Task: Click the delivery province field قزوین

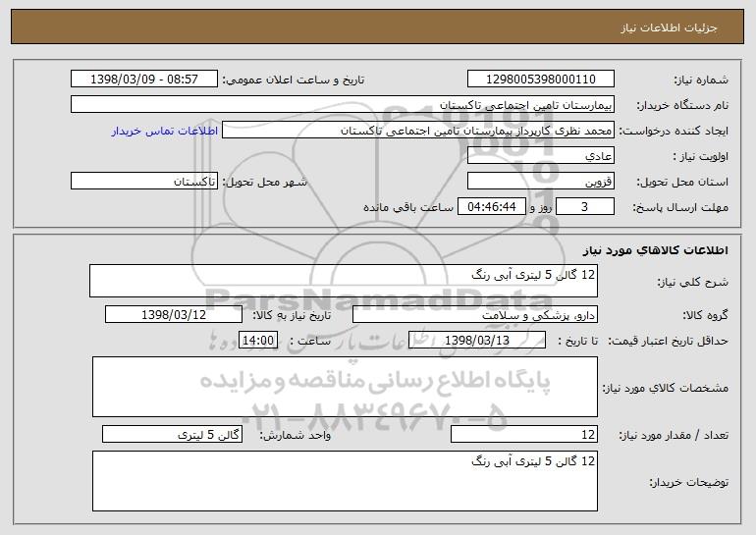Action: (540, 182)
